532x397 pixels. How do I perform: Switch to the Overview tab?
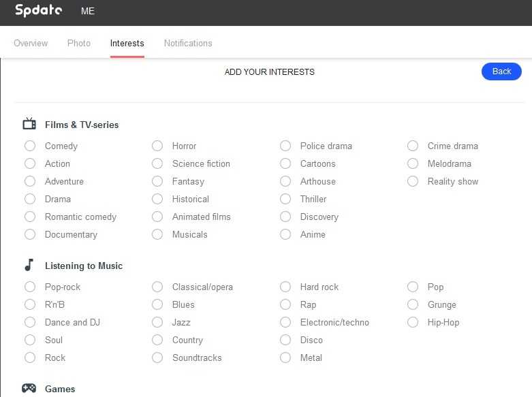(31, 43)
